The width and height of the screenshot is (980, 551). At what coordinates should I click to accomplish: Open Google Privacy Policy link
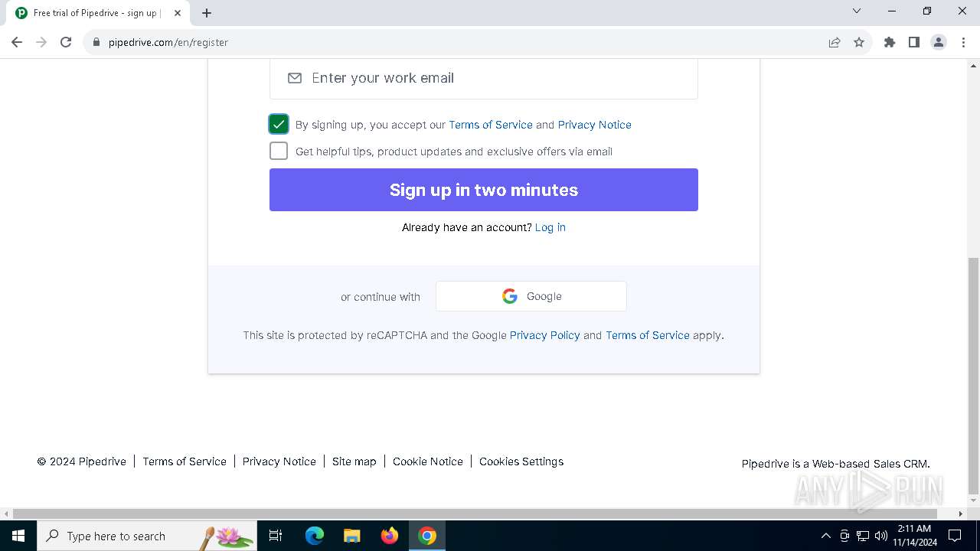545,335
